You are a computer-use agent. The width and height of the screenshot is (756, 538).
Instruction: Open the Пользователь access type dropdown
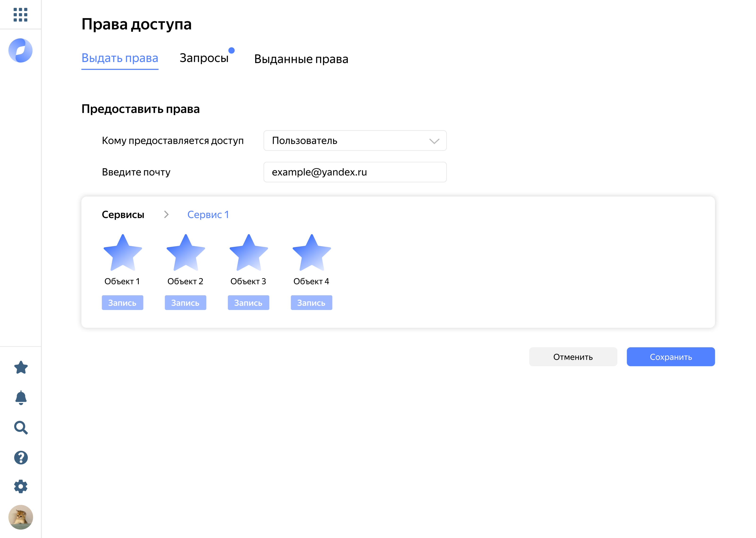pyautogui.click(x=355, y=141)
